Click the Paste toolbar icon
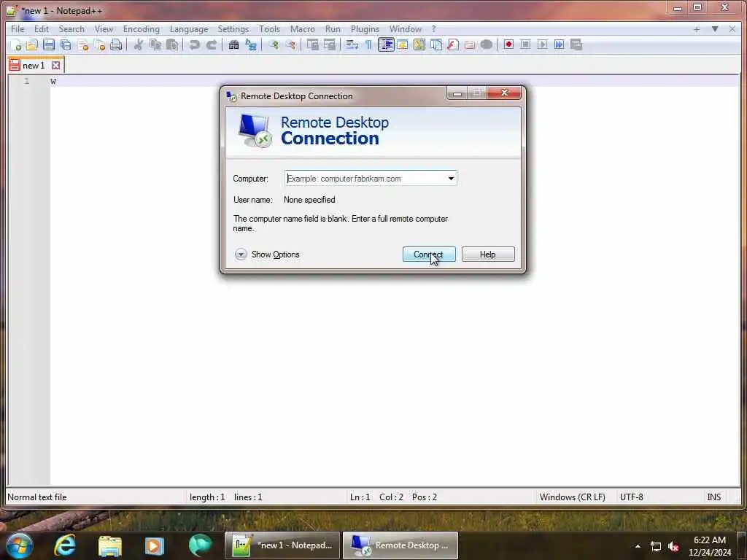747x560 pixels. coord(172,44)
